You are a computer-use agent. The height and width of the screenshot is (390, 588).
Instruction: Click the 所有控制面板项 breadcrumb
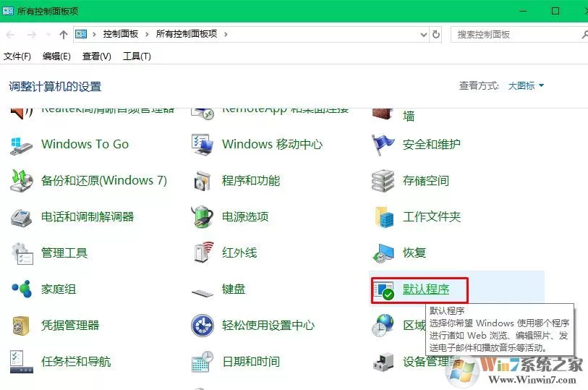187,34
